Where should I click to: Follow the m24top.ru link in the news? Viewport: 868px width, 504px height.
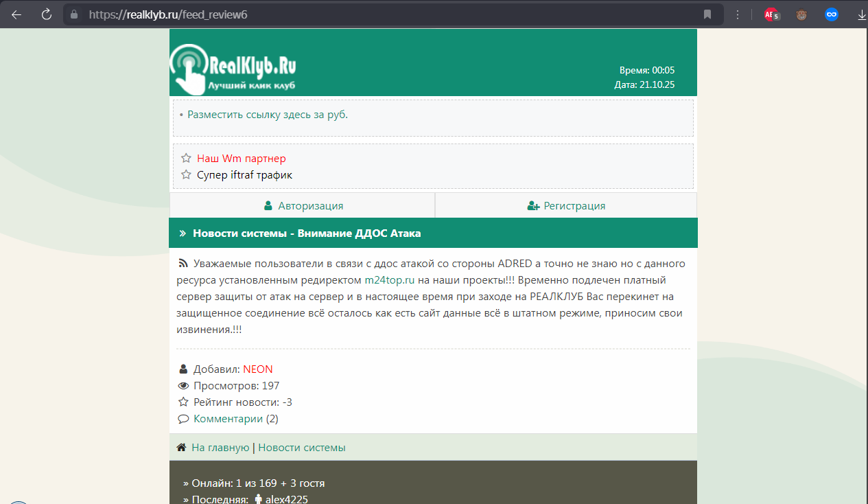[x=389, y=280]
